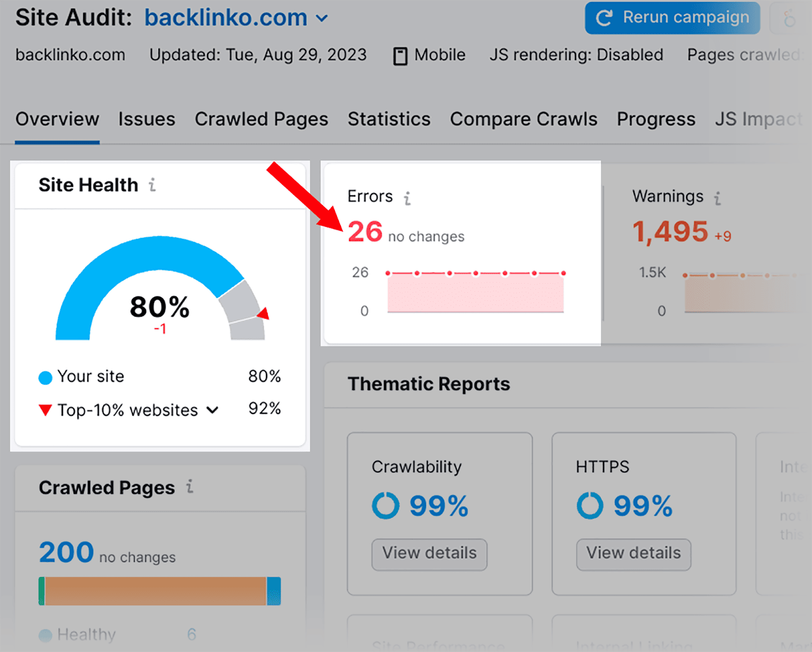
Task: Toggle the Your site legend marker
Action: coord(45,376)
